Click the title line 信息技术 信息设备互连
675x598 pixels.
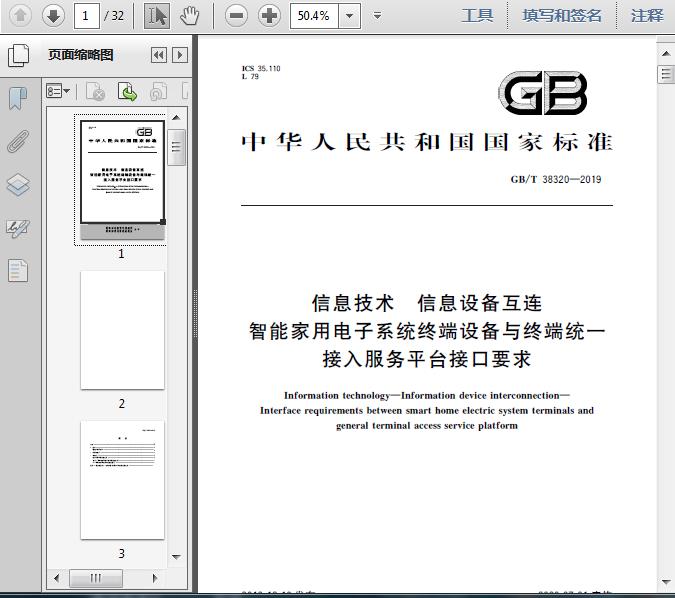(x=427, y=303)
